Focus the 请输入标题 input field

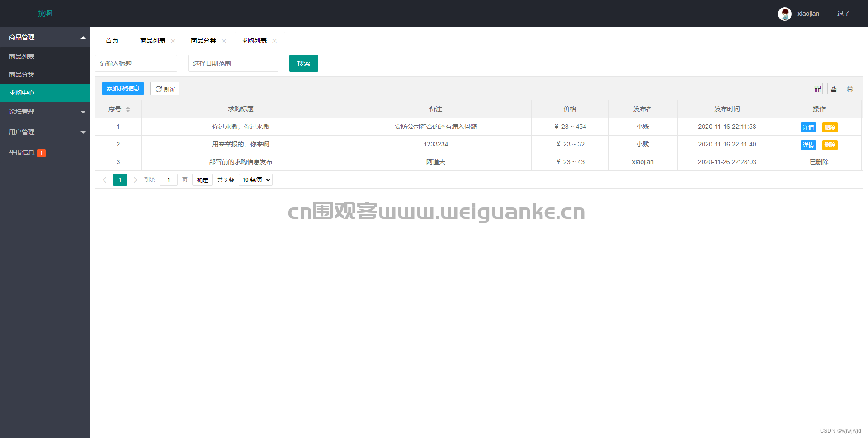point(136,63)
